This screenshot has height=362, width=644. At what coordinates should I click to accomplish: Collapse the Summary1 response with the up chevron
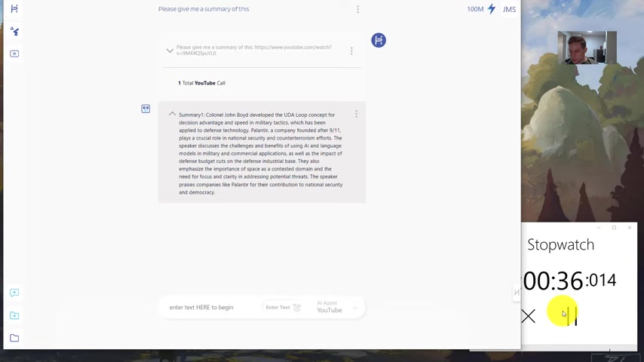tap(172, 114)
